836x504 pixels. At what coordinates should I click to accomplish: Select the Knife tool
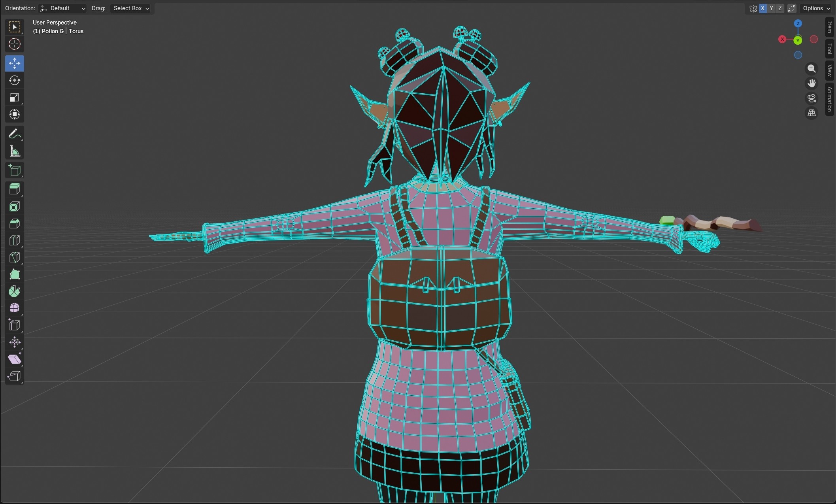pyautogui.click(x=15, y=257)
